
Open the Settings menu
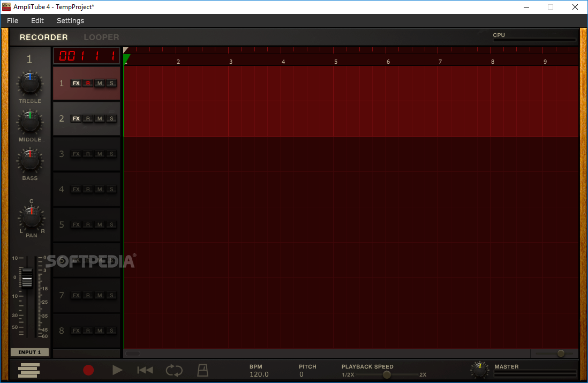[70, 21]
